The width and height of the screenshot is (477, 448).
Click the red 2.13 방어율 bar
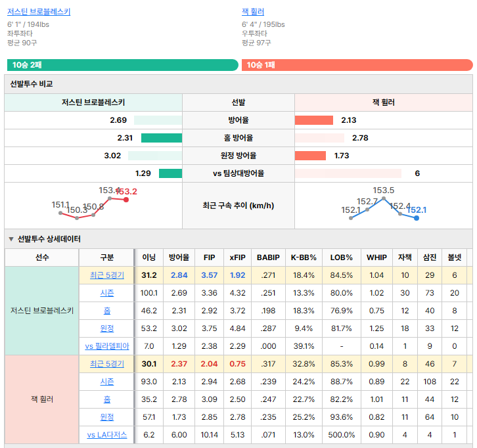pyautogui.click(x=313, y=120)
